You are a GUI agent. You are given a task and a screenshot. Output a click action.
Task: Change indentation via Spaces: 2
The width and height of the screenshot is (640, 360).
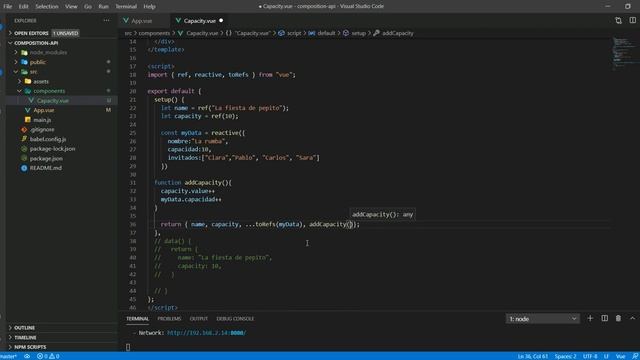coord(565,356)
